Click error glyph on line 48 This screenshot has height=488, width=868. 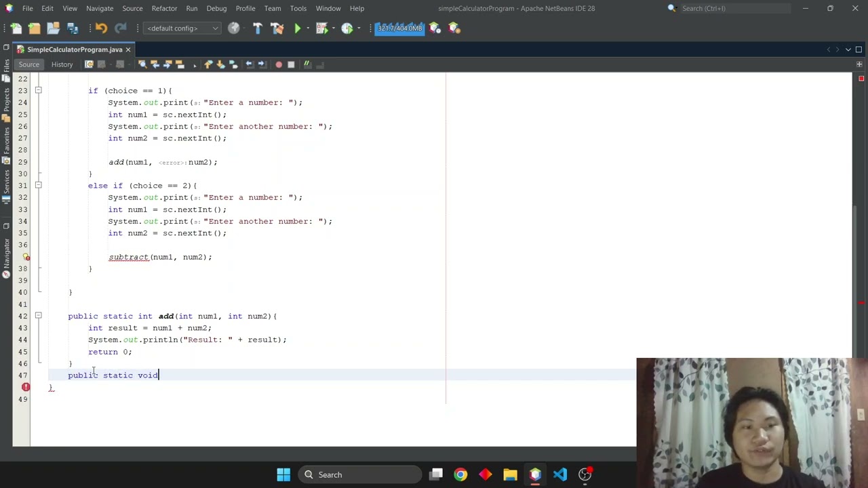coord(26,387)
